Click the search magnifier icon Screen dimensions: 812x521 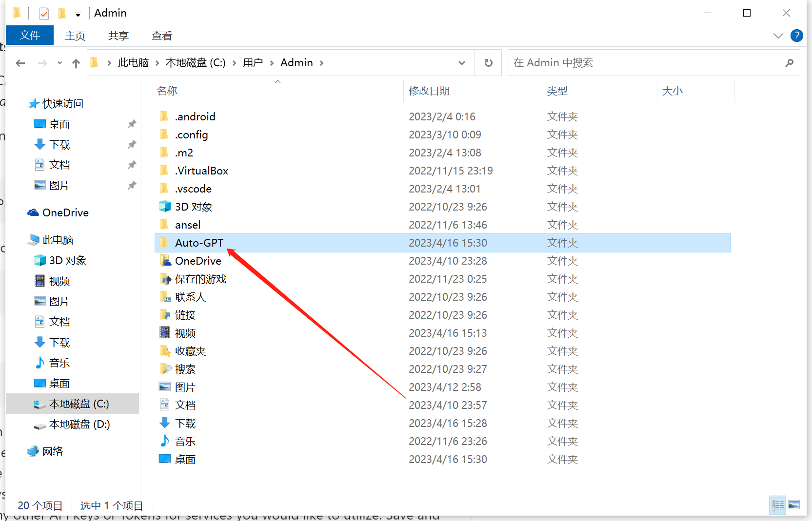(789, 63)
